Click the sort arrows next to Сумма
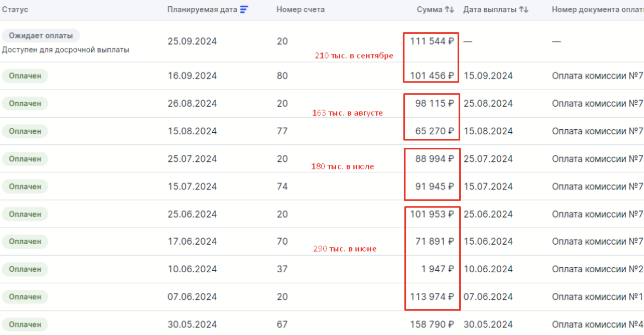The height and width of the screenshot is (335, 644). tap(449, 9)
